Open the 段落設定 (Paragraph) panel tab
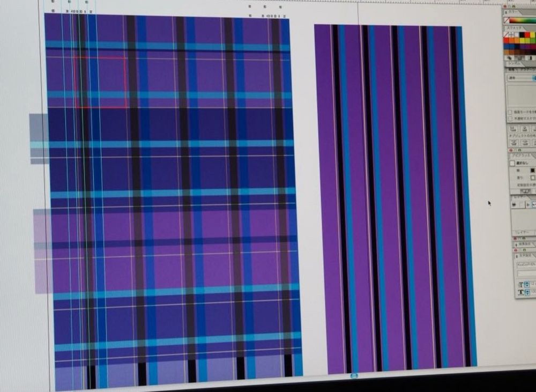536x392 pixels. [x=525, y=244]
